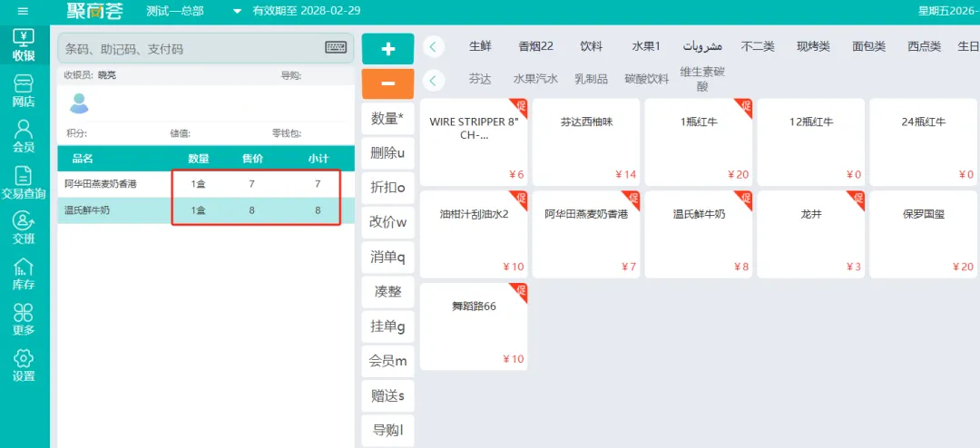Select the 西点类 category tab
This screenshot has height=448, width=980.
[x=925, y=46]
